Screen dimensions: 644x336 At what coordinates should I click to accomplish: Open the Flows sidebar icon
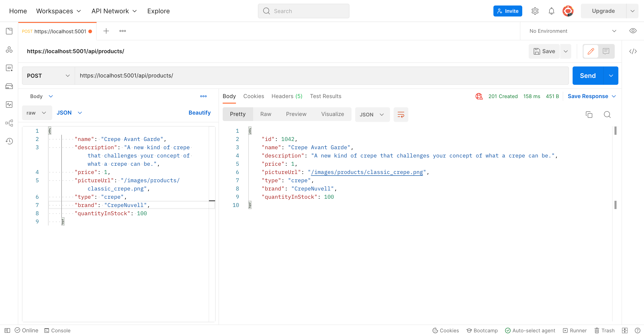pos(9,123)
